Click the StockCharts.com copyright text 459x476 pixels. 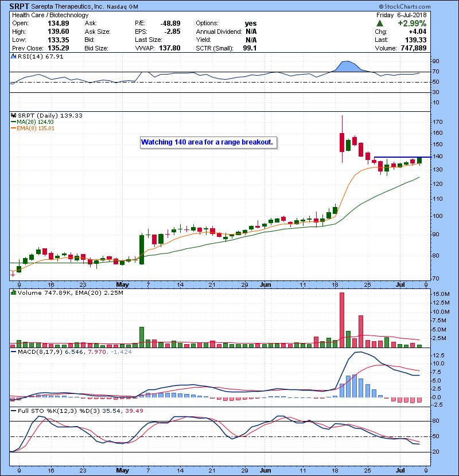tap(404, 6)
